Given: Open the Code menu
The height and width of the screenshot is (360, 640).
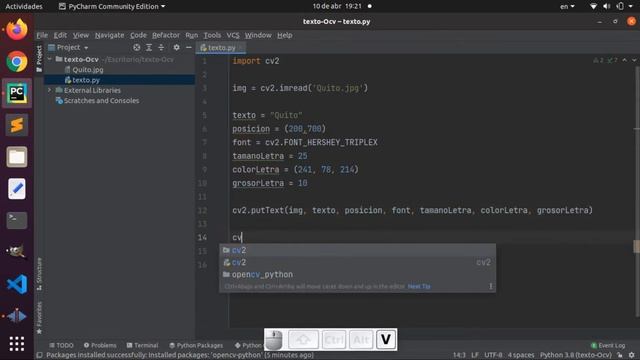Looking at the screenshot, I should coord(138,35).
